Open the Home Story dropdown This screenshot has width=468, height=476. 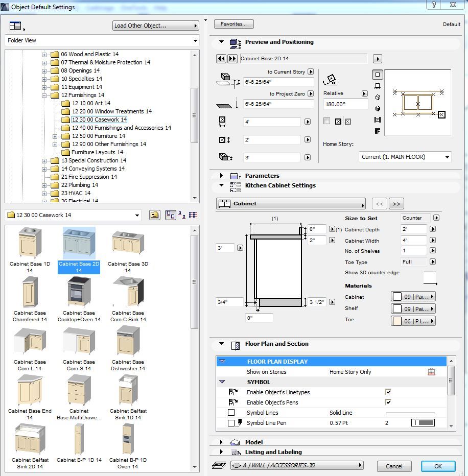click(x=405, y=157)
